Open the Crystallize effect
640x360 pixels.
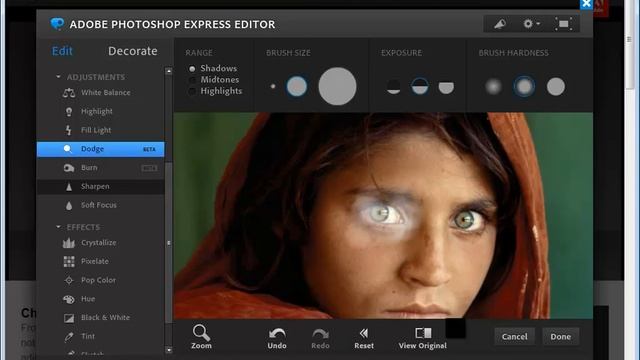pyautogui.click(x=100, y=243)
